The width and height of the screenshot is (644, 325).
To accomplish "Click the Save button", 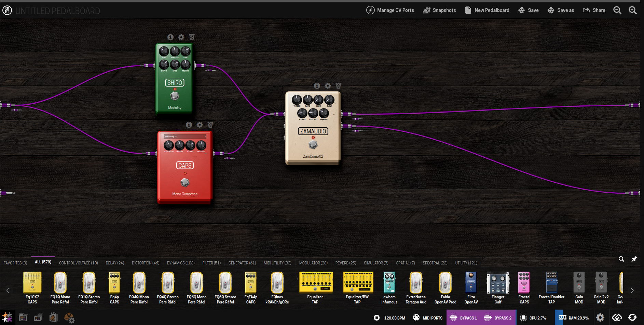I will click(x=529, y=10).
